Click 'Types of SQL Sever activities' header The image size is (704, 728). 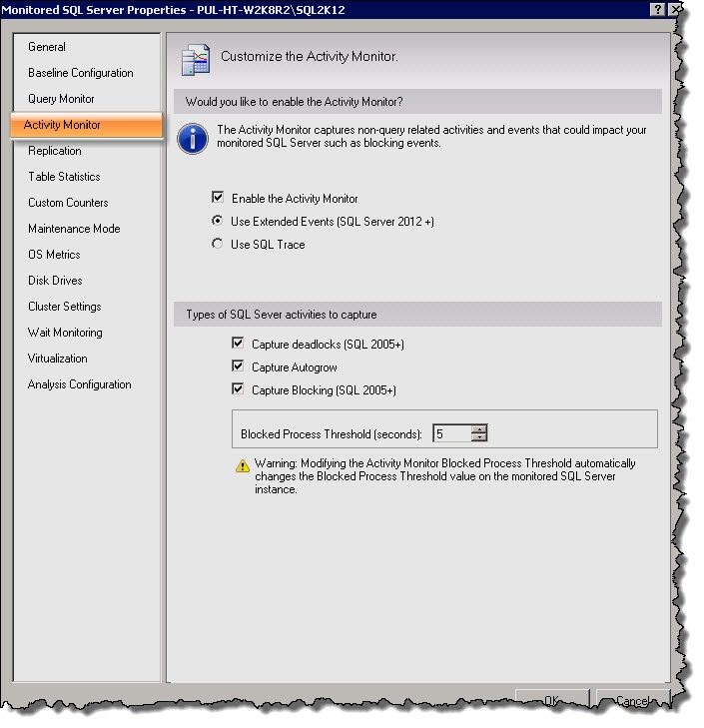pos(417,315)
